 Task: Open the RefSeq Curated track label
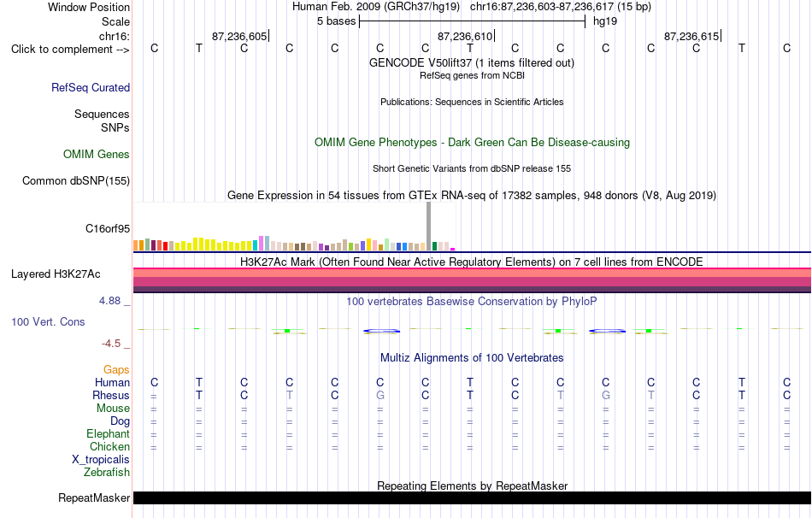(90, 87)
